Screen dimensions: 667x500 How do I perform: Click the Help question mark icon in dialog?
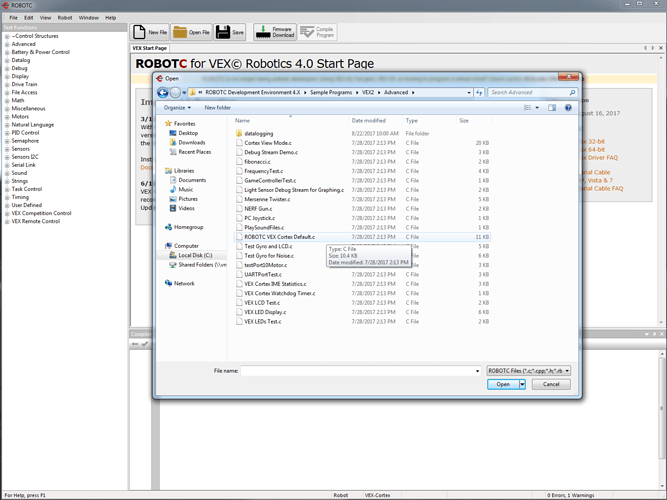coord(568,108)
